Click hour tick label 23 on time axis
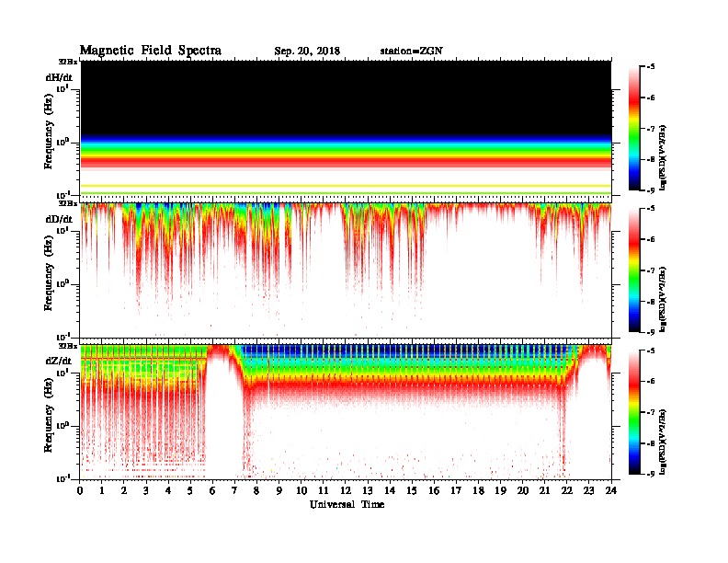 click(588, 490)
